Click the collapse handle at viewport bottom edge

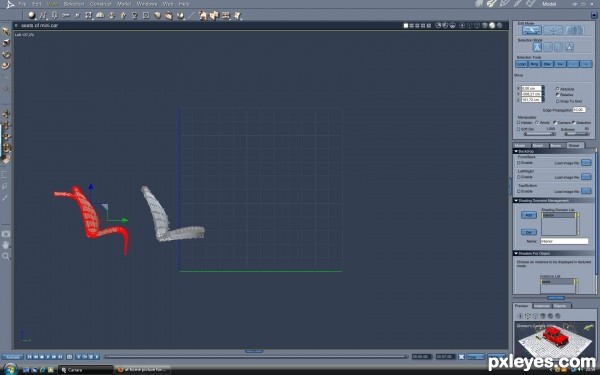[254, 351]
